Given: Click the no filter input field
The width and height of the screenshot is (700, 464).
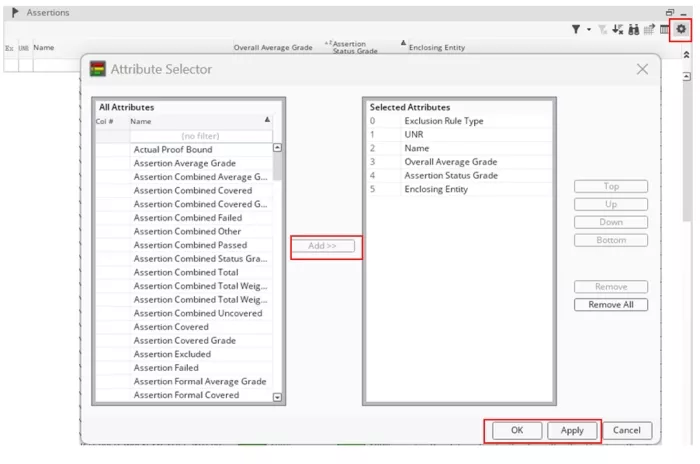Looking at the screenshot, I should pyautogui.click(x=200, y=135).
